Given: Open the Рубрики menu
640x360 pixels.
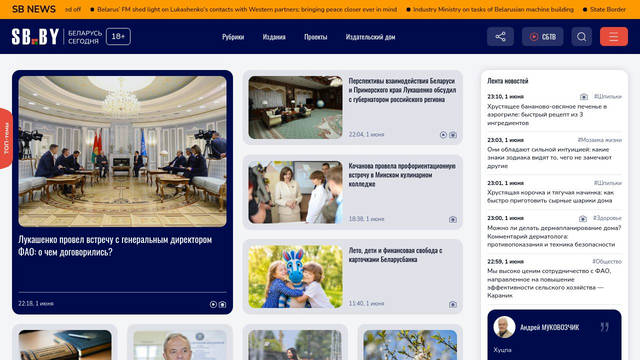Looking at the screenshot, I should (233, 37).
